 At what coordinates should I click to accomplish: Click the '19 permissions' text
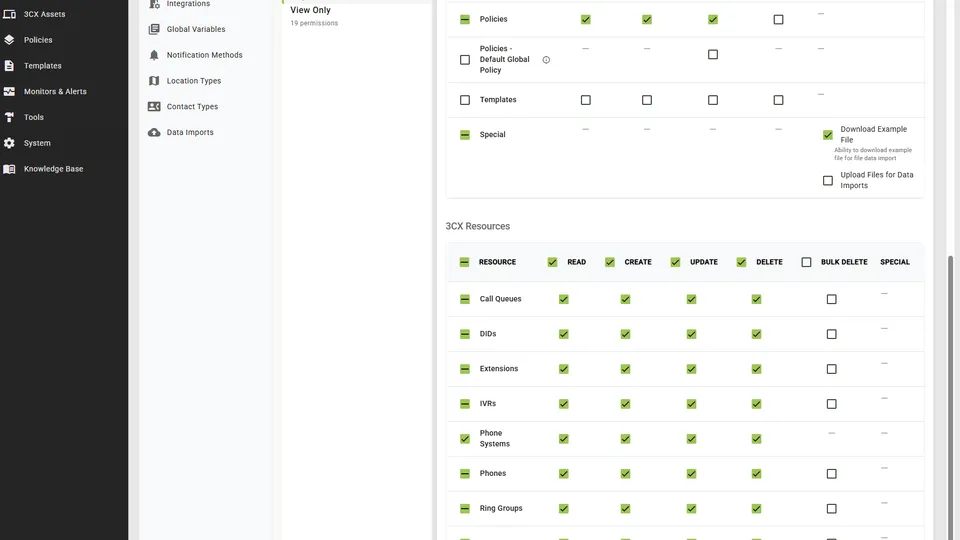tap(314, 23)
